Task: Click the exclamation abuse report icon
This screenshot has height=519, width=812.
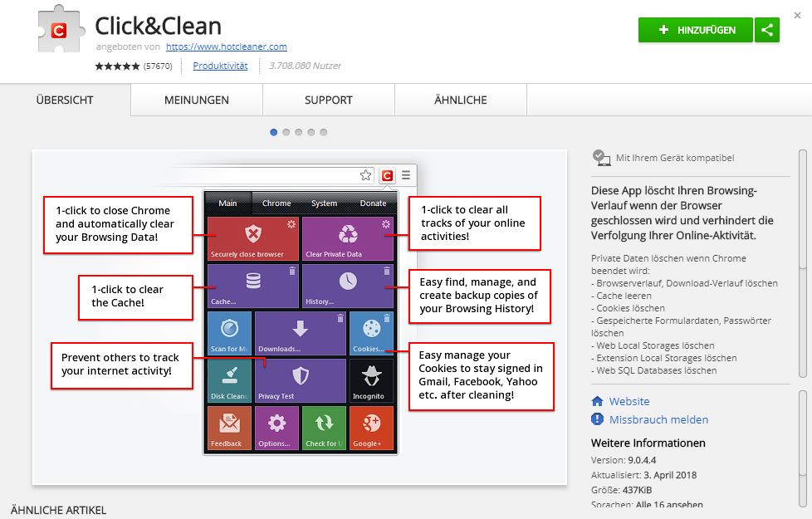Action: [x=597, y=419]
